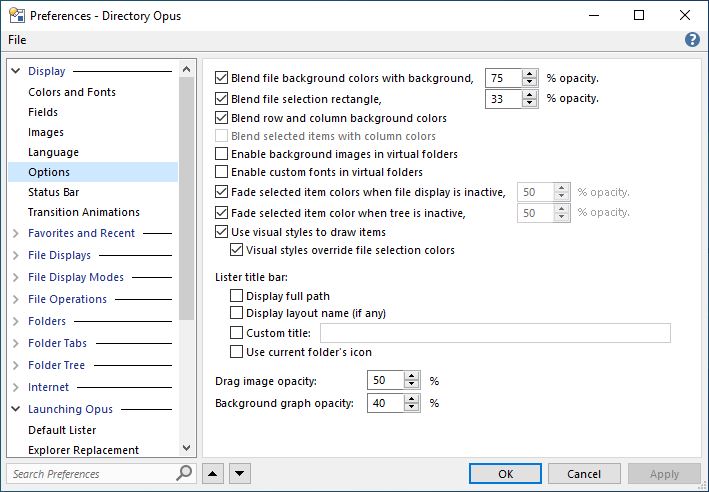Click the Background graph opacity value field
Viewport: 709px width, 492px height.
[385, 403]
